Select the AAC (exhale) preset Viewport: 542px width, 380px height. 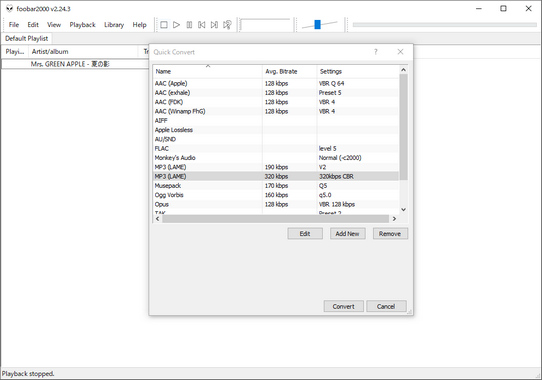(x=276, y=93)
